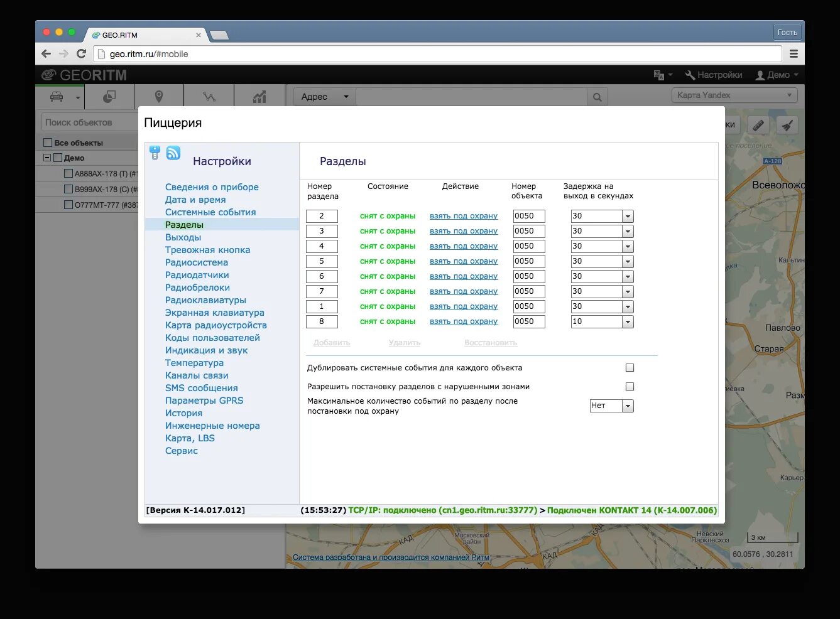The height and width of the screenshot is (619, 840).
Task: Click the Гость profile button
Action: [x=787, y=33]
